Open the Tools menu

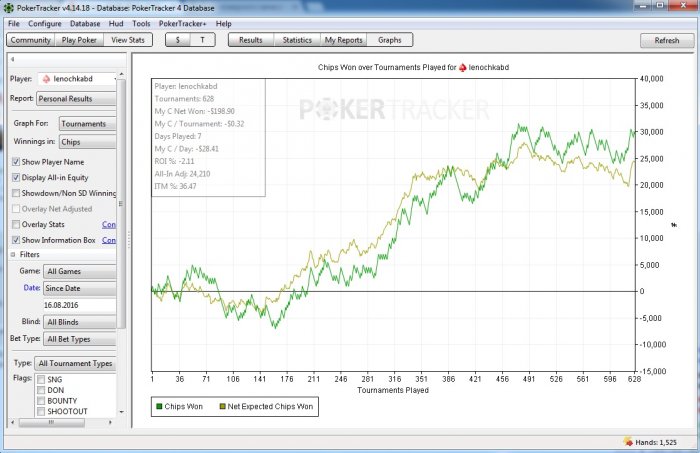(x=141, y=24)
